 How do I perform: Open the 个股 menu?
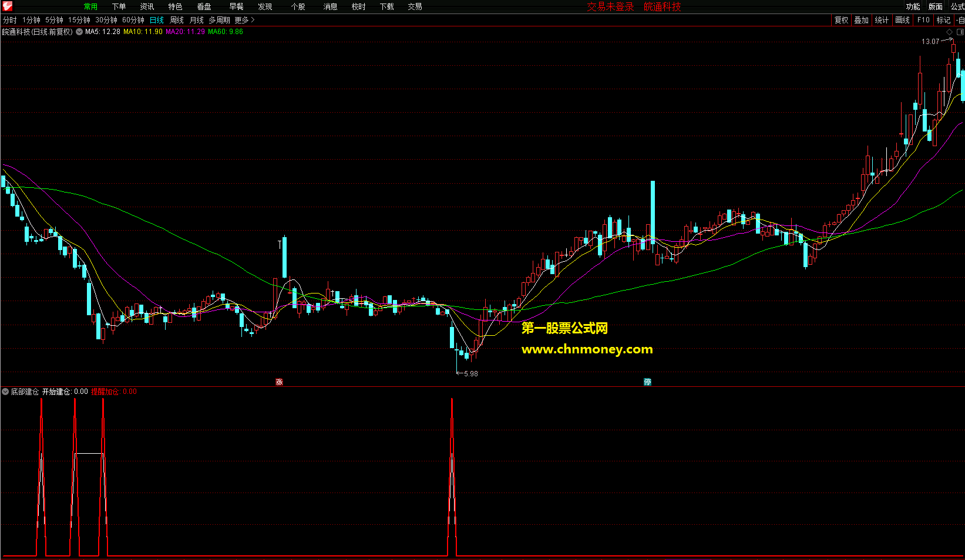[298, 6]
